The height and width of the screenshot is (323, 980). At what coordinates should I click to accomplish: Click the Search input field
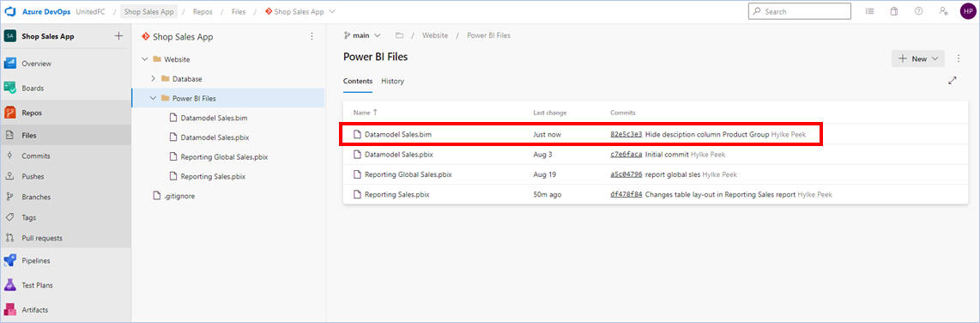[800, 11]
